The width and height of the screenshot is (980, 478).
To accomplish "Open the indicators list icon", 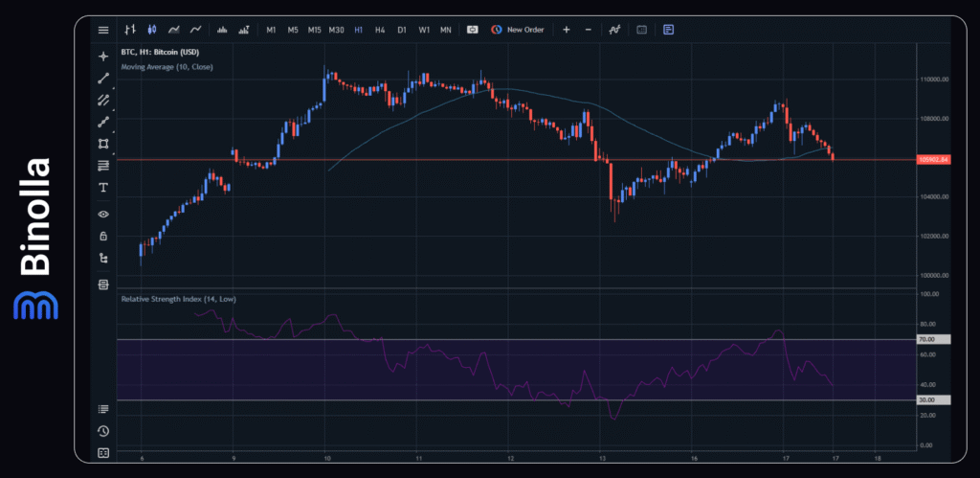I will 613,30.
